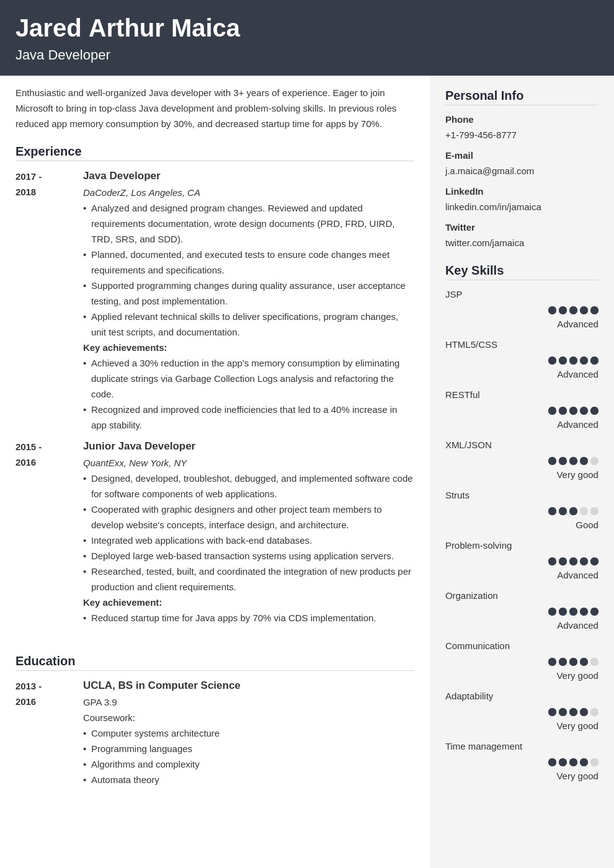This screenshot has height=868, width=614.
Task: Select the Education section heading
Action: coord(45,662)
